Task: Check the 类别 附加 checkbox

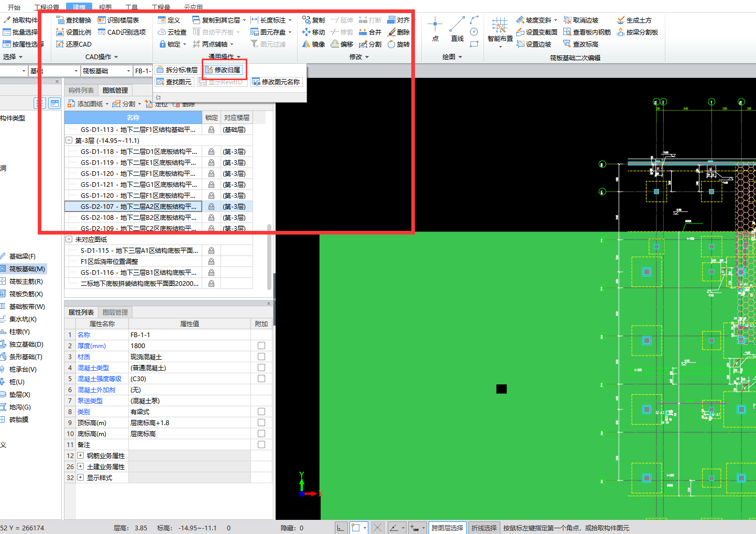Action: click(x=261, y=411)
